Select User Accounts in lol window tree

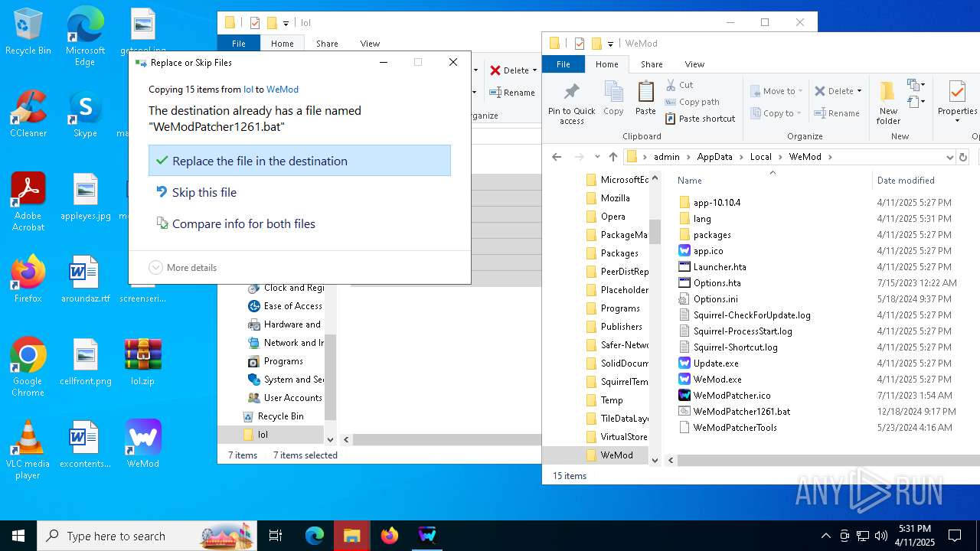292,398
